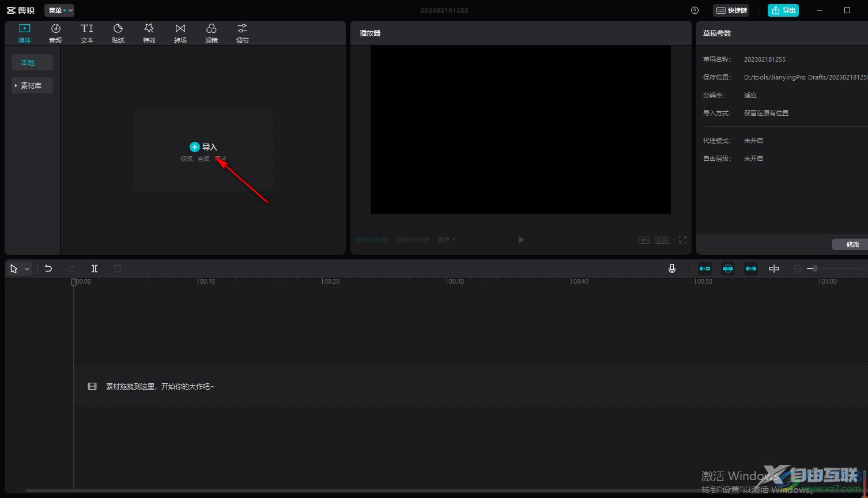The image size is (868, 498).
Task: Open the 转场 (Transitions) tab
Action: 180,33
